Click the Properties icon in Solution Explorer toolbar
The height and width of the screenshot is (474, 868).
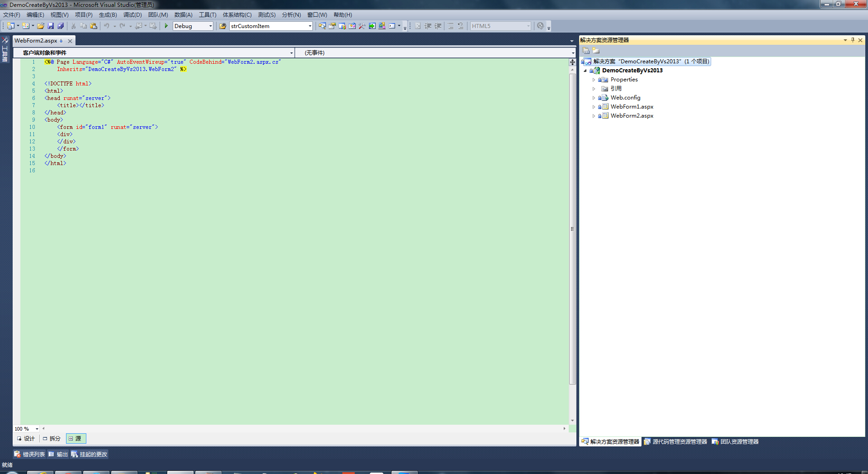point(586,51)
